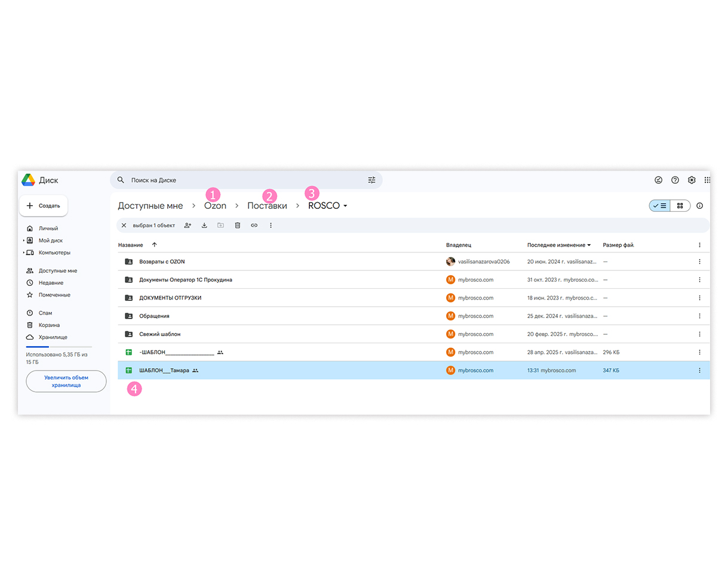Image resolution: width=728 pixels, height=564 pixels.
Task: Select the Возвраты с OZON folder row
Action: tap(413, 261)
